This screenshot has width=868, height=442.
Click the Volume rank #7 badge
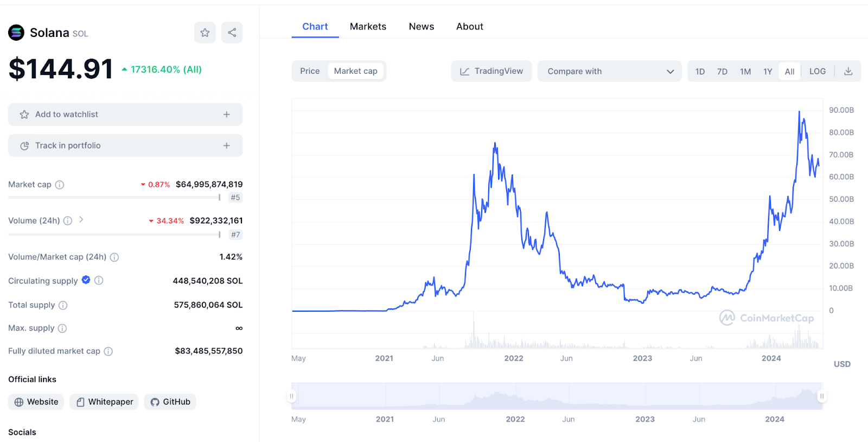coord(235,235)
